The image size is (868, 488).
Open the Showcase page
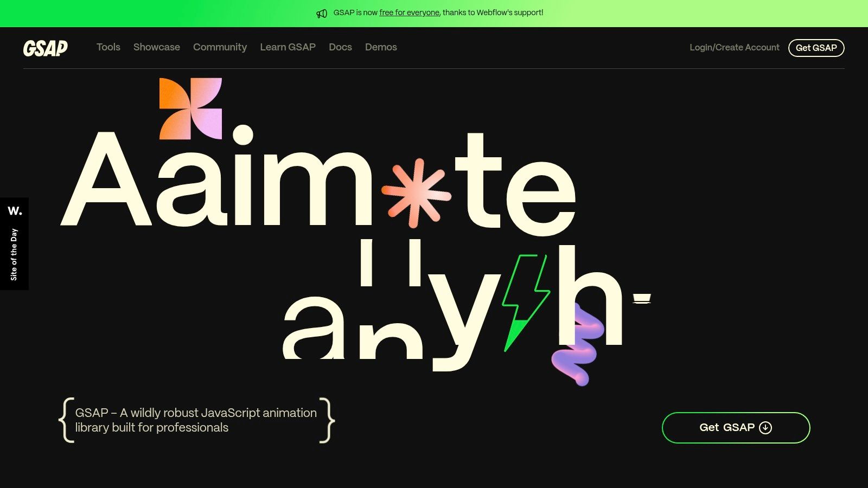pyautogui.click(x=156, y=48)
